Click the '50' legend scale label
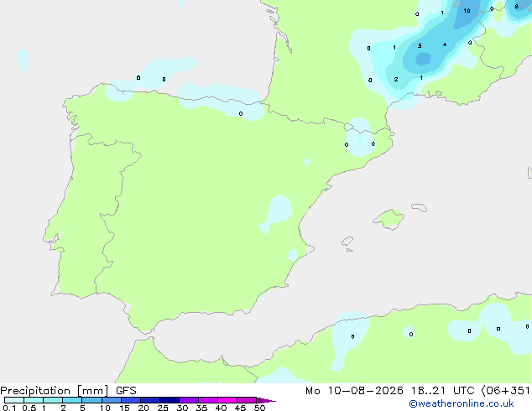The image size is (532, 411). click(x=259, y=408)
